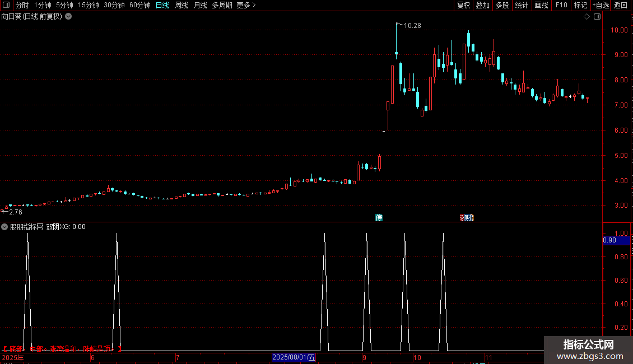Switch to 周线 weekly chart
This screenshot has width=633, height=364.
pyautogui.click(x=181, y=5)
